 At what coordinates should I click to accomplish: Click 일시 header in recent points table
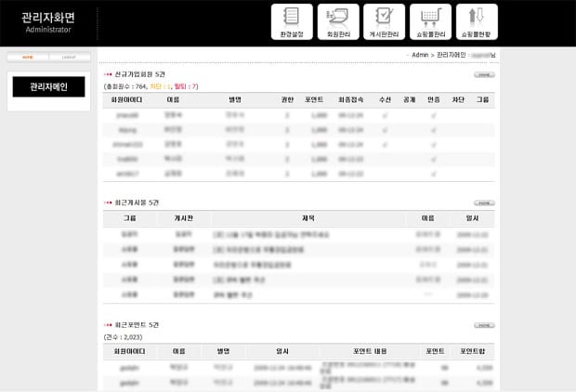[x=282, y=351]
